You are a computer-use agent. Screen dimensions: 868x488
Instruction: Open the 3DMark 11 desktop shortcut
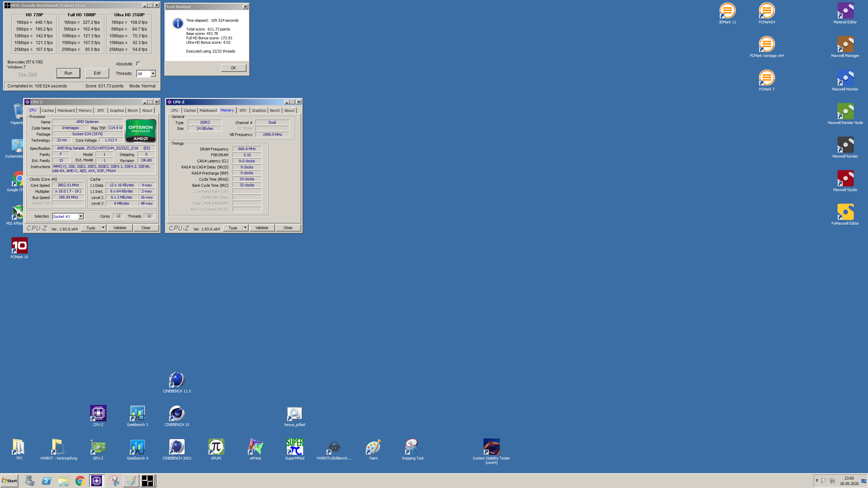[727, 13]
